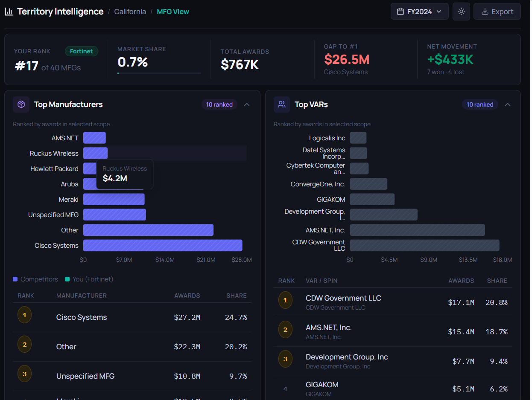Click the Meraki chart bar
532x400 pixels.
114,200
